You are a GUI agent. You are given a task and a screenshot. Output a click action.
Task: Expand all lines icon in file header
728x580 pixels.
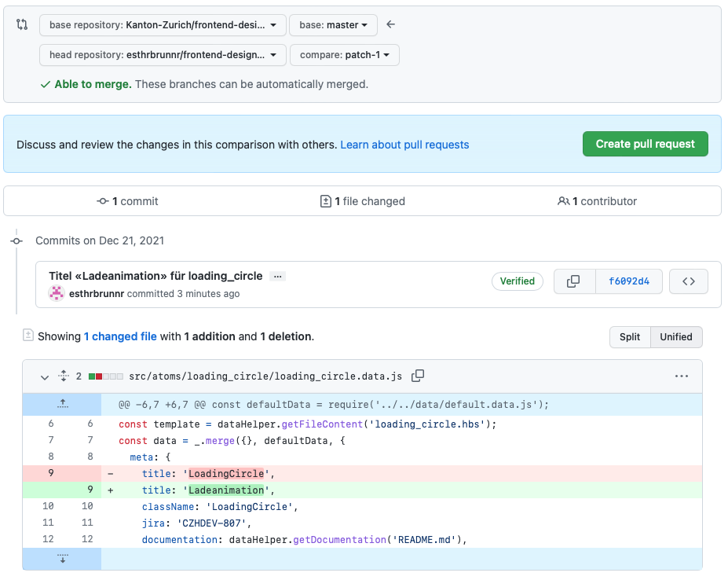click(x=64, y=376)
